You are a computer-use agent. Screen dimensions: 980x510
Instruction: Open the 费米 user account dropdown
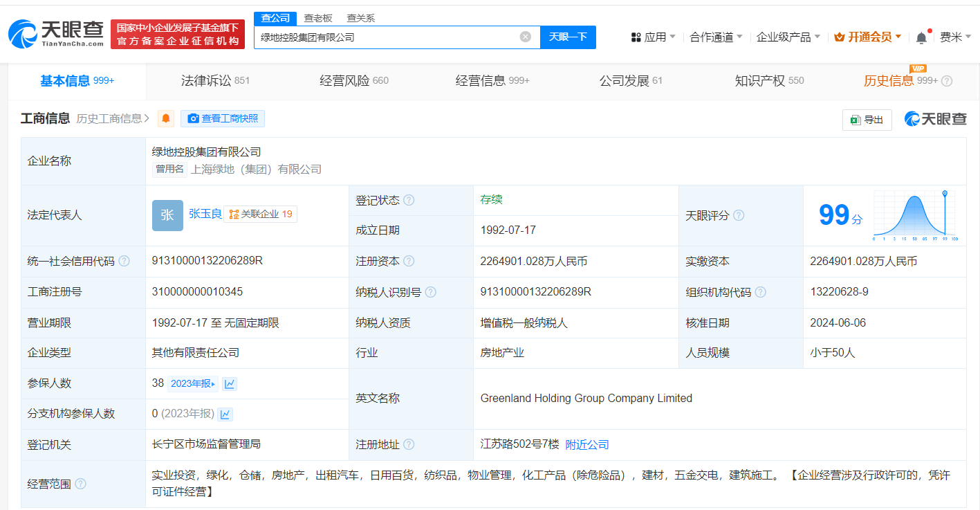point(956,37)
